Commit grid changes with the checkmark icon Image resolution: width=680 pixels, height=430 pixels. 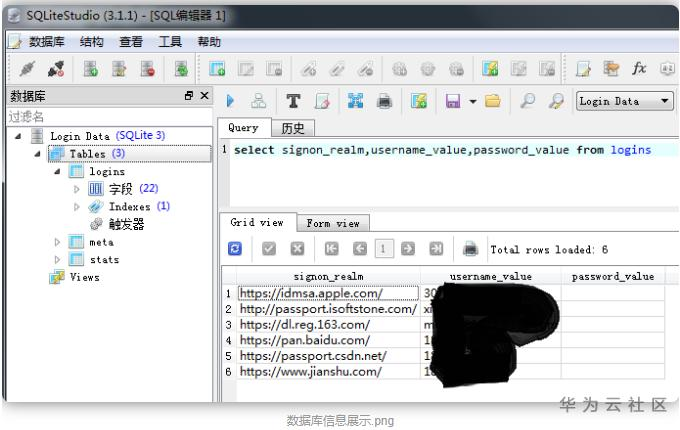[269, 249]
